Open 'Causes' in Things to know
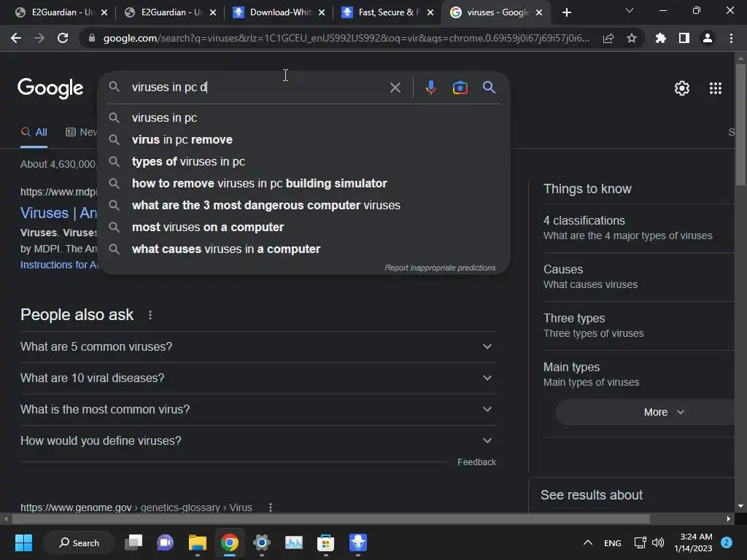The image size is (747, 560). [638, 276]
